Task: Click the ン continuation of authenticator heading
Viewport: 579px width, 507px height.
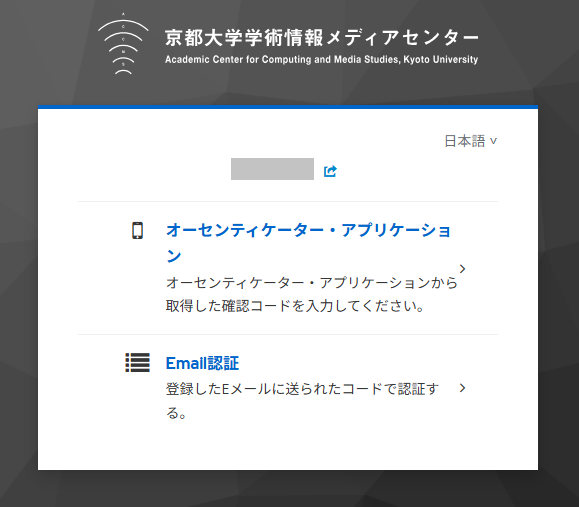Action: pyautogui.click(x=174, y=256)
